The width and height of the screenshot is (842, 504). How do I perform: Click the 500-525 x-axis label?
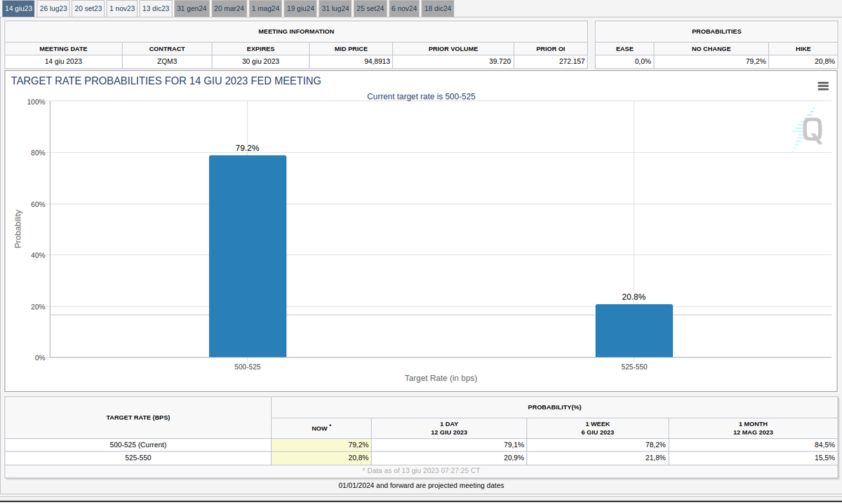pos(248,367)
